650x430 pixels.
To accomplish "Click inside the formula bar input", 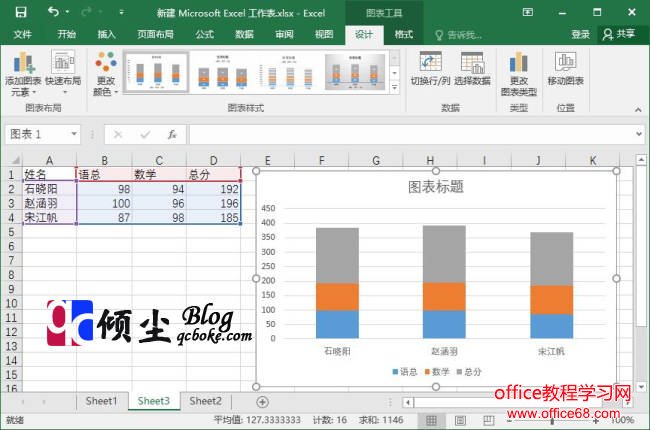I will coord(410,134).
